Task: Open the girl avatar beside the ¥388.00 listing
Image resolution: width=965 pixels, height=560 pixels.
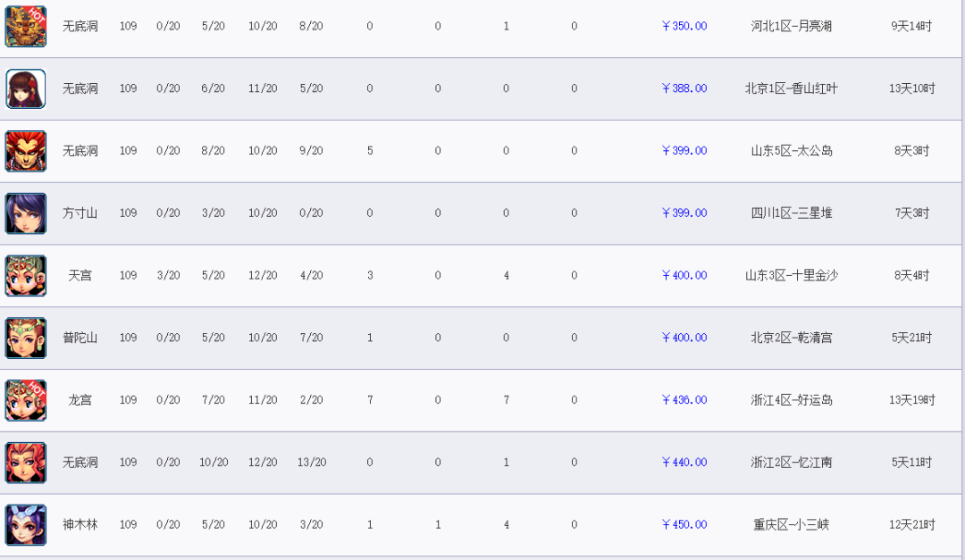Action: tap(26, 88)
